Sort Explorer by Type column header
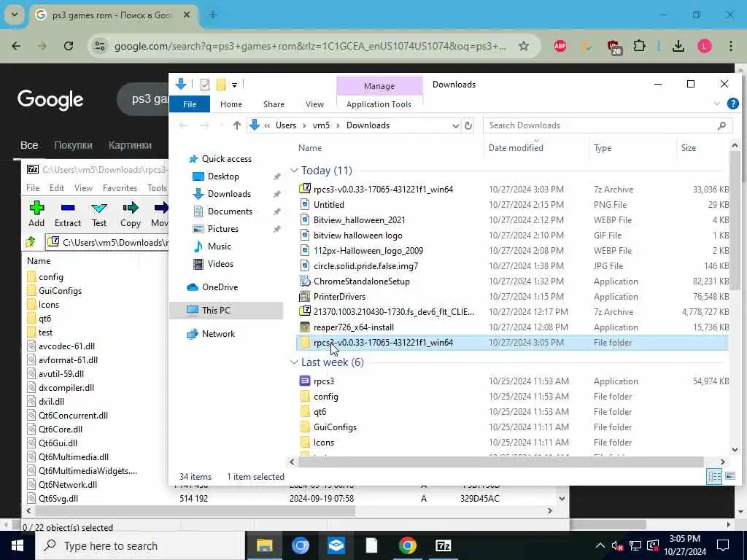The width and height of the screenshot is (747, 560). point(603,148)
